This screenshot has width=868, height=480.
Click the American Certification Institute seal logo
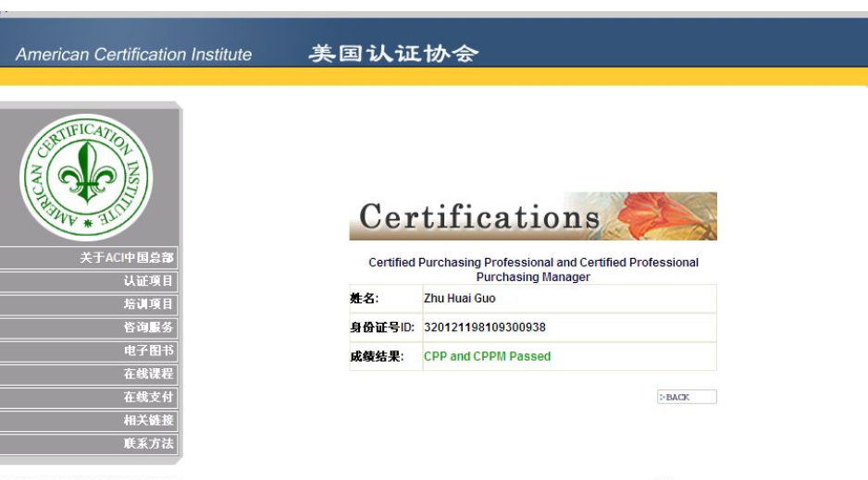pos(86,177)
